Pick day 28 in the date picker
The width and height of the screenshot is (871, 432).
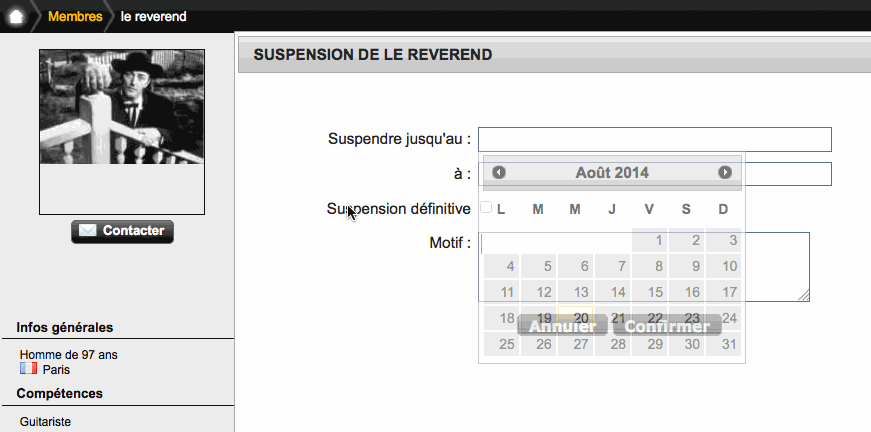613,344
